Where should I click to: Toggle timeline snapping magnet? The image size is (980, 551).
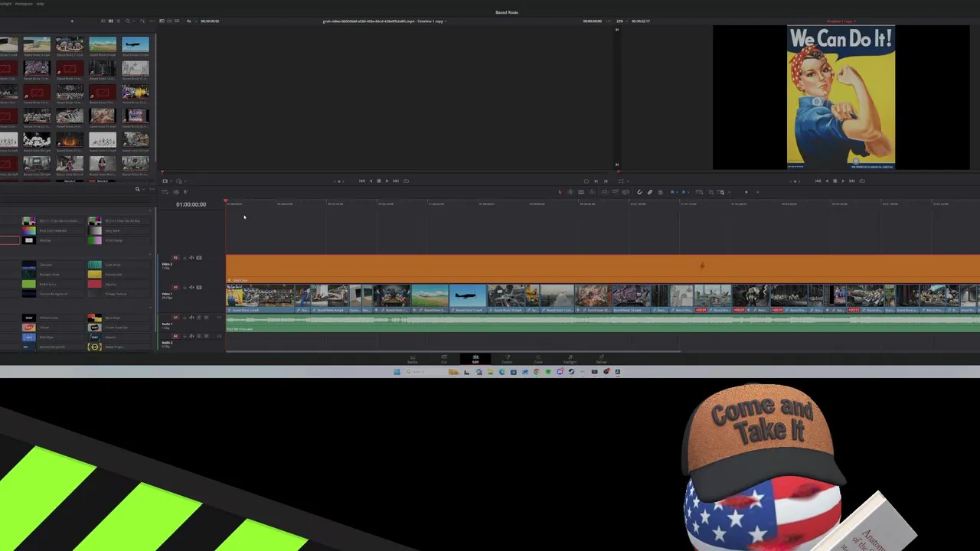[639, 192]
